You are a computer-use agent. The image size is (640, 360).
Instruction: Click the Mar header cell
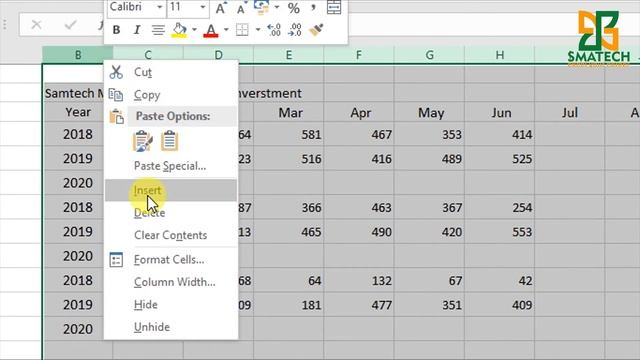click(x=289, y=112)
